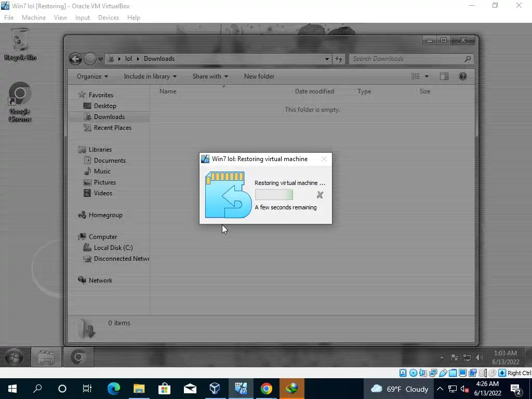Image resolution: width=532 pixels, height=399 pixels.
Task: Click the mouse integration indicator in VirtualBox status bar
Action: pos(493,373)
